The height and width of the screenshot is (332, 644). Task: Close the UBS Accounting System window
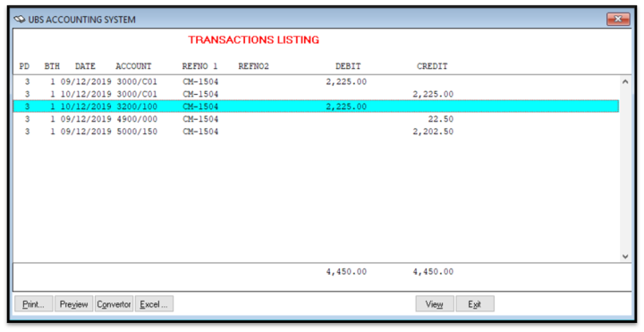[x=618, y=19]
